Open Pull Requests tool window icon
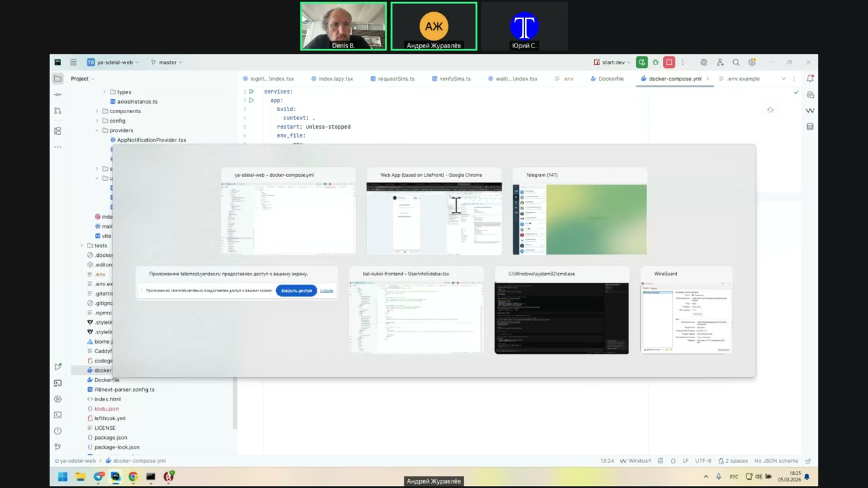The height and width of the screenshot is (488, 868). (58, 111)
